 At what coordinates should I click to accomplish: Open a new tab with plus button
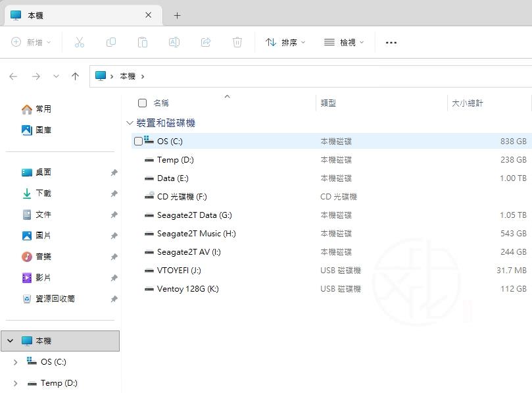(177, 15)
